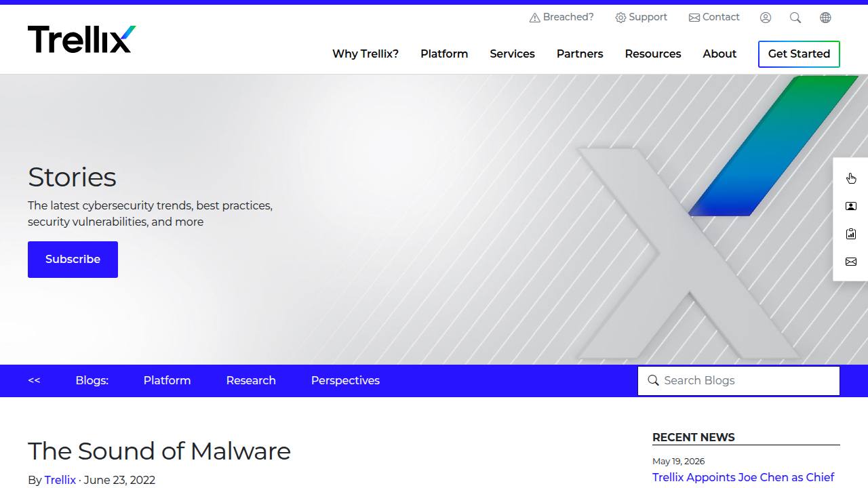Open the Trellix author link

60,480
